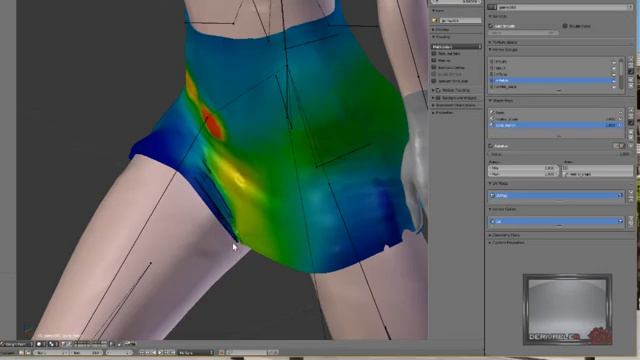Toggle Double Sided checkbox
The width and height of the screenshot is (640, 360).
(x=565, y=26)
